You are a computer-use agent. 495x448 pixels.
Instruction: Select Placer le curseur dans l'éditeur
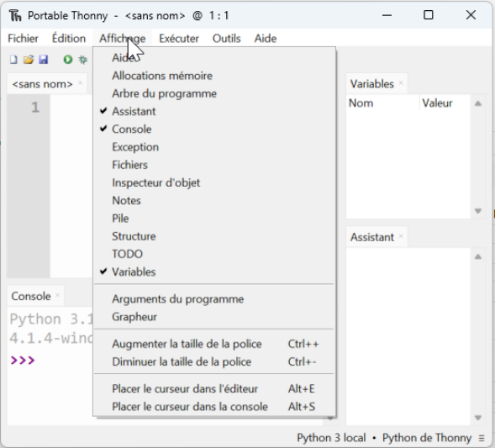pos(214,388)
